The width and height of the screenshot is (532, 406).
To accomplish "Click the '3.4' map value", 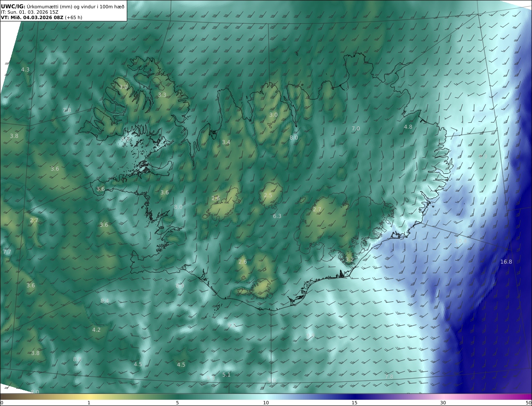I will [x=226, y=142].
